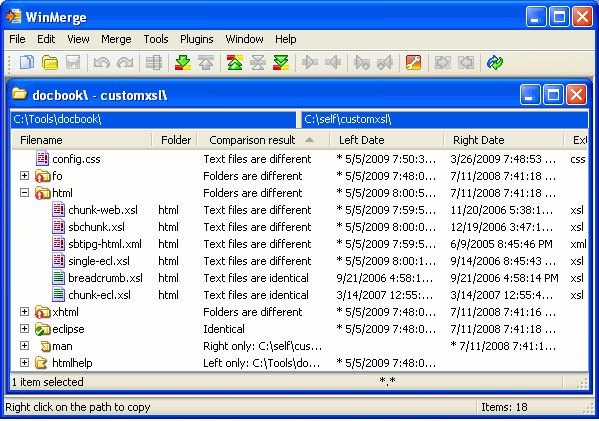This screenshot has height=421, width=599.
Task: Expand the man folder
Action: click(x=24, y=345)
